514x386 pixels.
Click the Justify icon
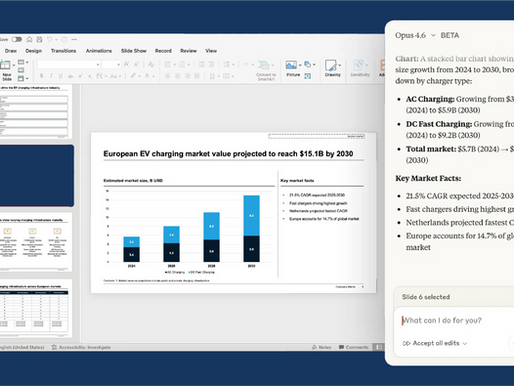point(197,76)
